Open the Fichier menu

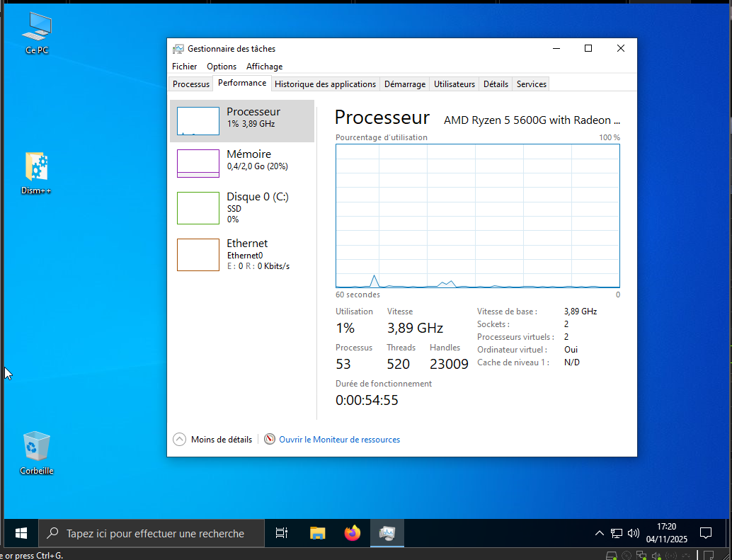coord(184,67)
